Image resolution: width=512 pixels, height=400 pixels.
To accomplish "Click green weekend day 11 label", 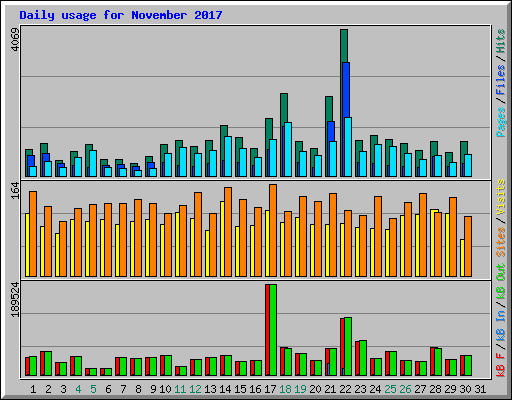I will (x=180, y=389).
